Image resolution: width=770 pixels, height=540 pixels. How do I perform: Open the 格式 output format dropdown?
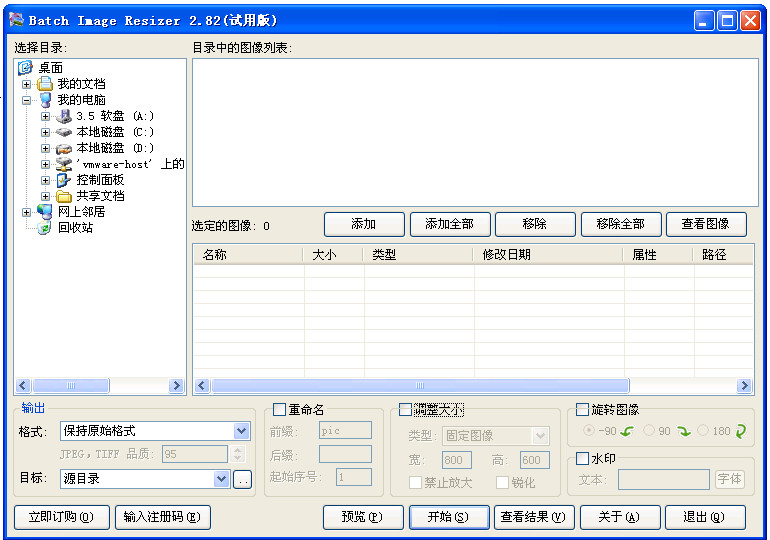pyautogui.click(x=241, y=431)
